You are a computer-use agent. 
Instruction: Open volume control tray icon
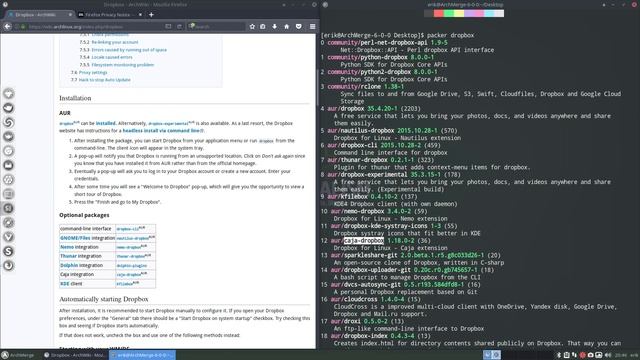tap(608, 355)
